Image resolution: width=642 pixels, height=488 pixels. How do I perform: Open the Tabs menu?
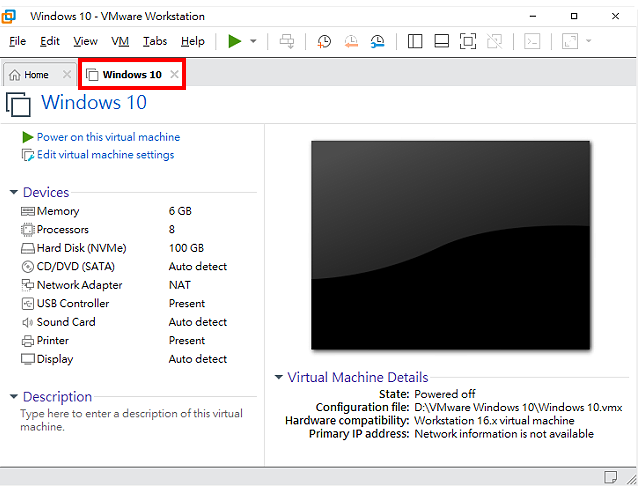(155, 41)
